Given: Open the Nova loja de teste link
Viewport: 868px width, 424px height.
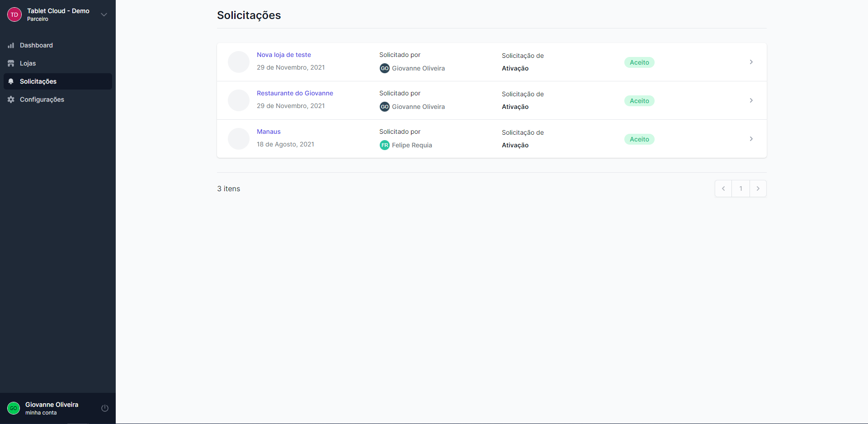Looking at the screenshot, I should (x=284, y=55).
